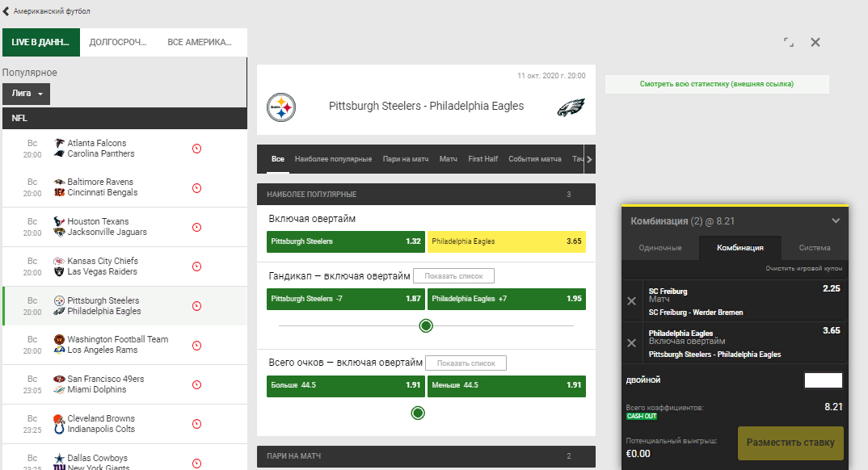Click the clock icon for Kansas City Chiefs match

[x=196, y=266]
